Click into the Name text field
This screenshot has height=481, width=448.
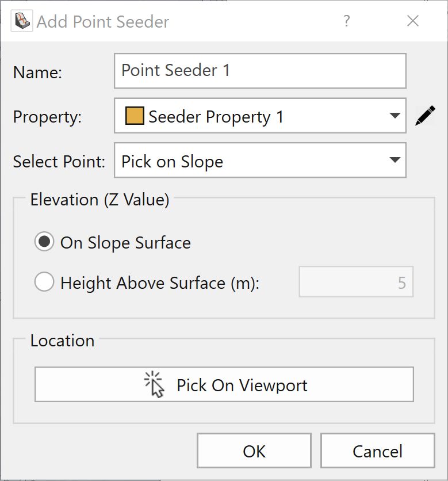(260, 71)
